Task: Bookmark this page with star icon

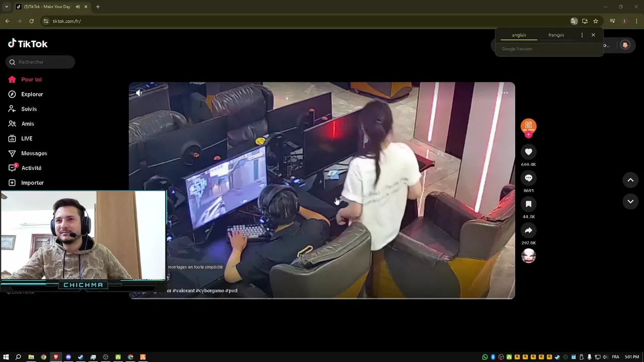Action: (x=596, y=21)
